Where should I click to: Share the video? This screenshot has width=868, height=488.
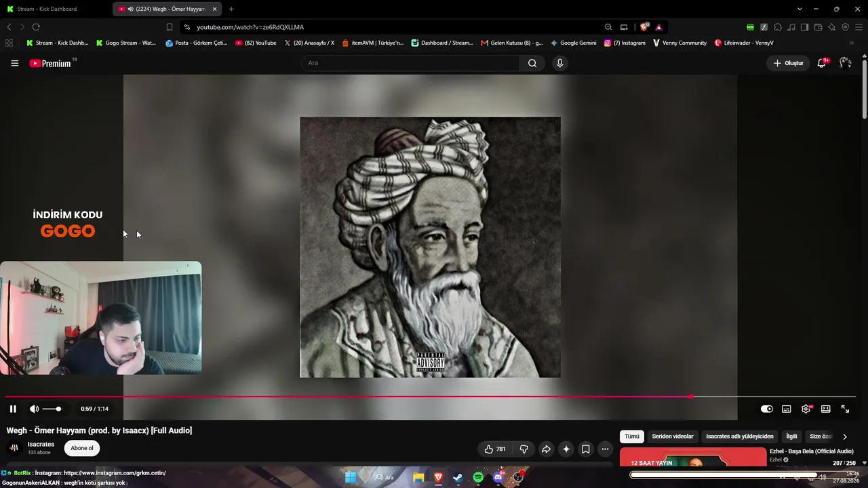point(546,449)
